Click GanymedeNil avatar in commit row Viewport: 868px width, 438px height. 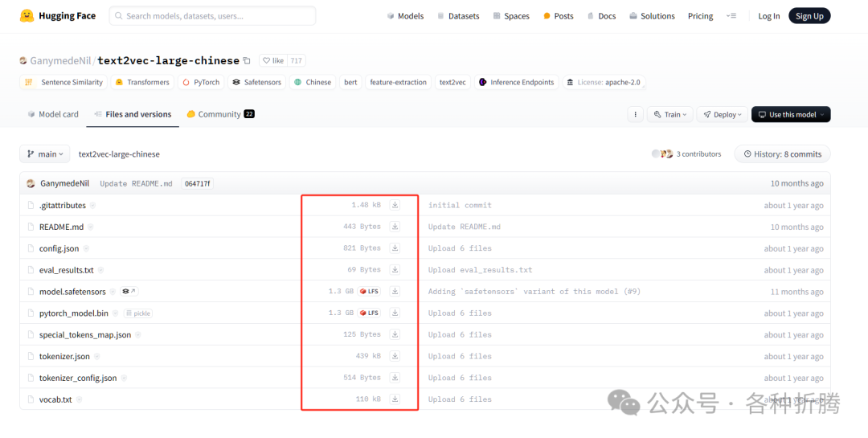pyautogui.click(x=31, y=183)
